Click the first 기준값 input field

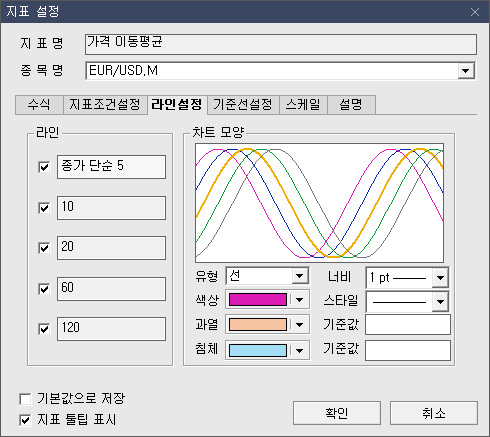click(x=408, y=324)
